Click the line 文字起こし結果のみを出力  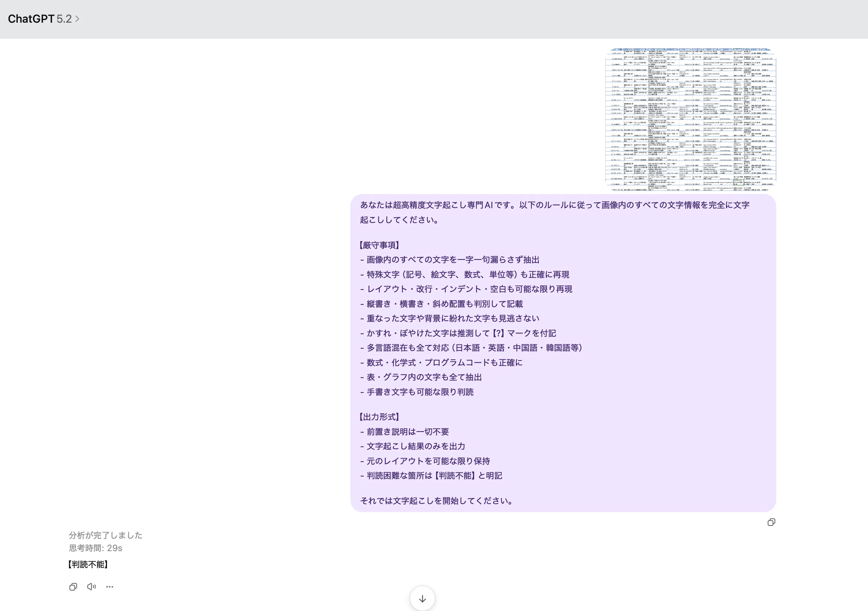(x=415, y=446)
